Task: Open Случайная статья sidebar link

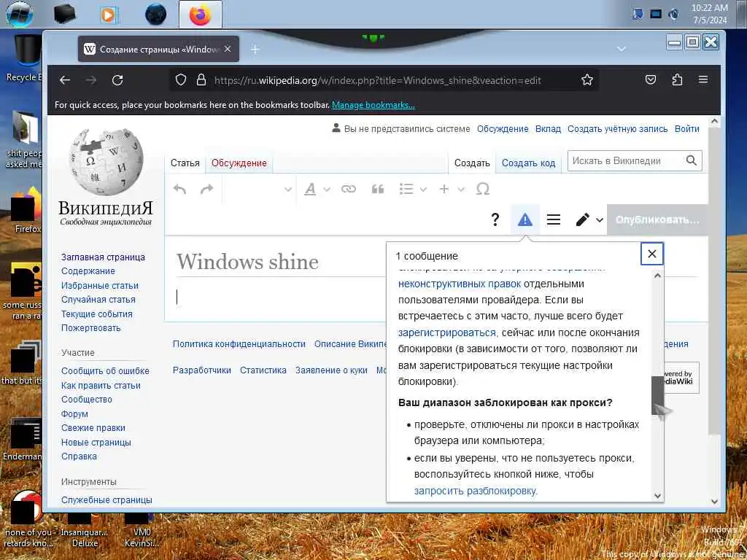Action: point(98,300)
